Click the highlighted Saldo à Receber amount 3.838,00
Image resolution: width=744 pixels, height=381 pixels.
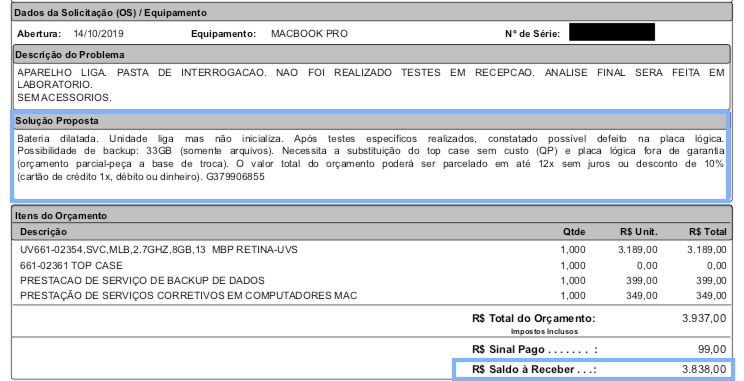tap(704, 369)
